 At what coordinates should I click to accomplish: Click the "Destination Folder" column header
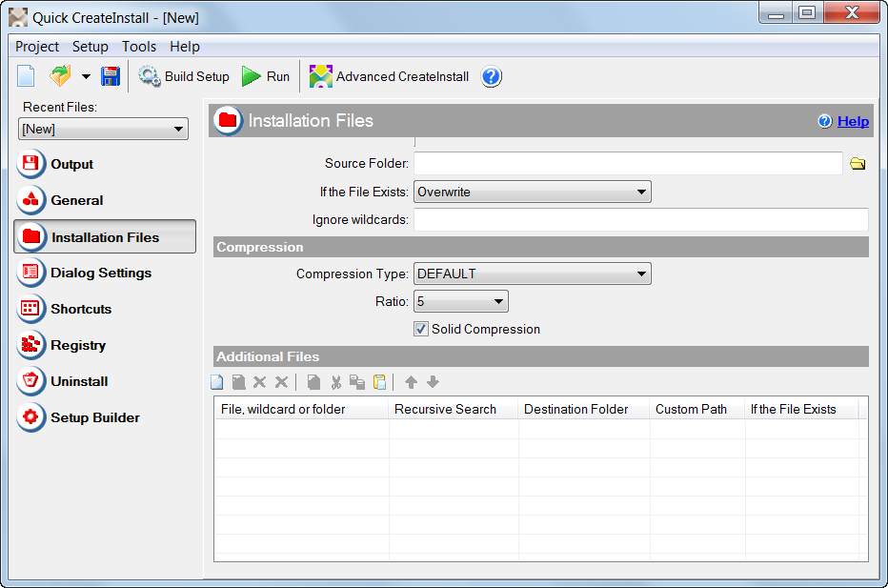(x=584, y=409)
